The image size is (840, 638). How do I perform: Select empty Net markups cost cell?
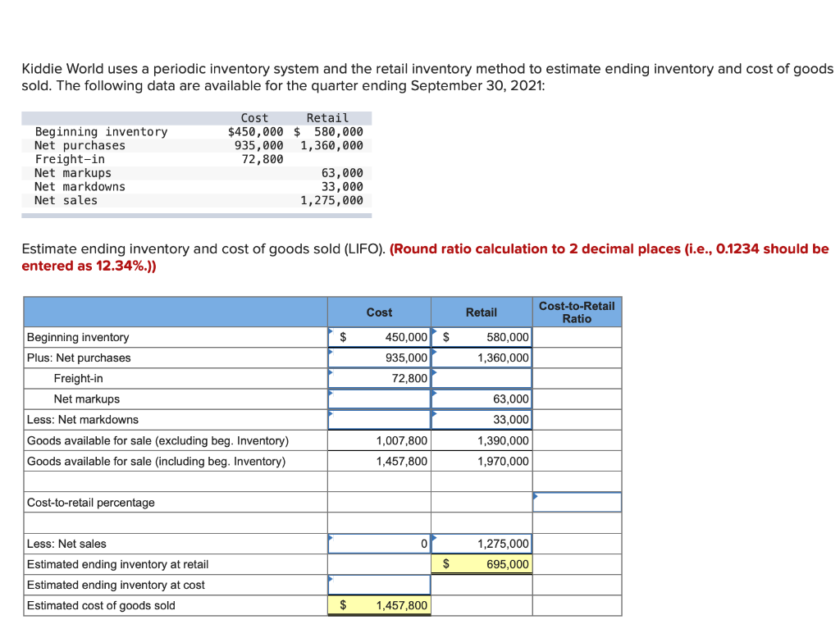tap(379, 399)
